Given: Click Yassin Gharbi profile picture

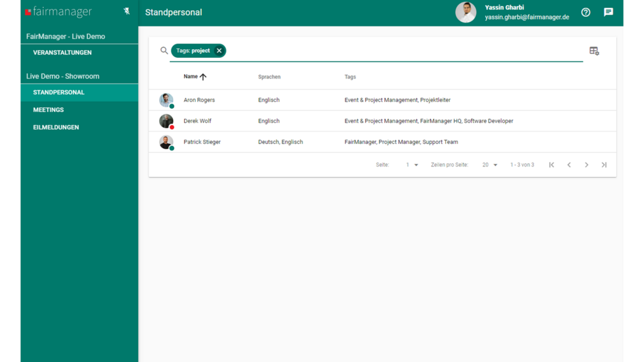Looking at the screenshot, I should 466,12.
